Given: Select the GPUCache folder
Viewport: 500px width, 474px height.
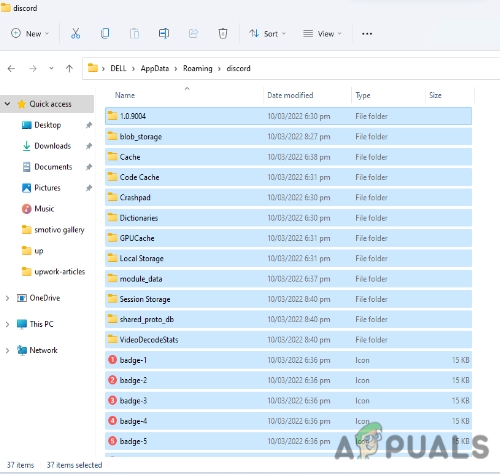Looking at the screenshot, I should (x=288, y=238).
